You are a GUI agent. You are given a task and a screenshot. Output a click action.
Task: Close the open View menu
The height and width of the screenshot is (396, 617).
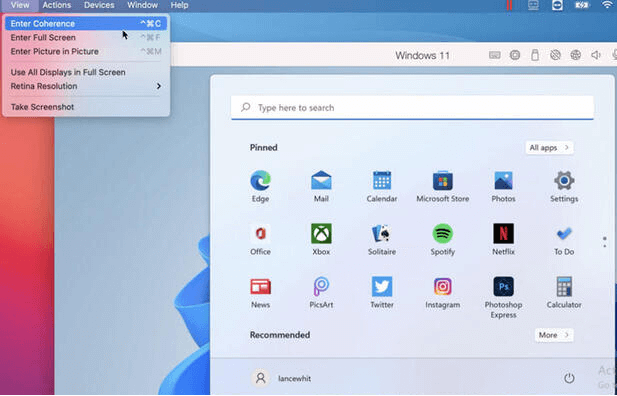click(20, 5)
